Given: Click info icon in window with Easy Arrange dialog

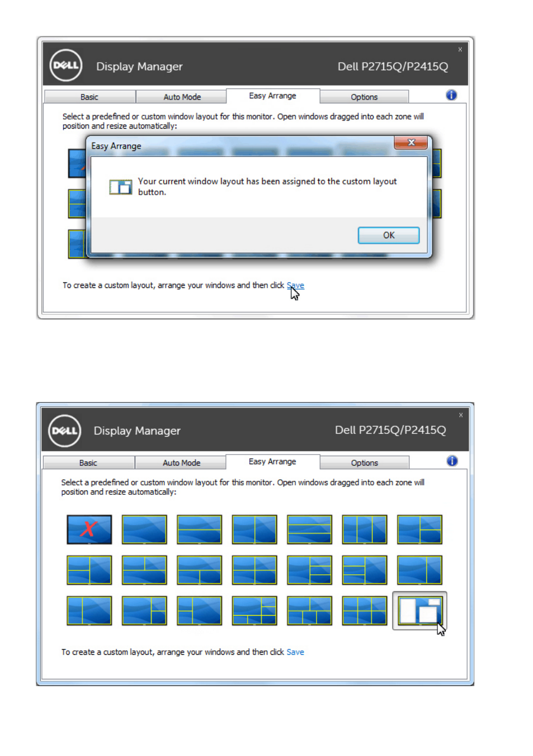Looking at the screenshot, I should (451, 95).
